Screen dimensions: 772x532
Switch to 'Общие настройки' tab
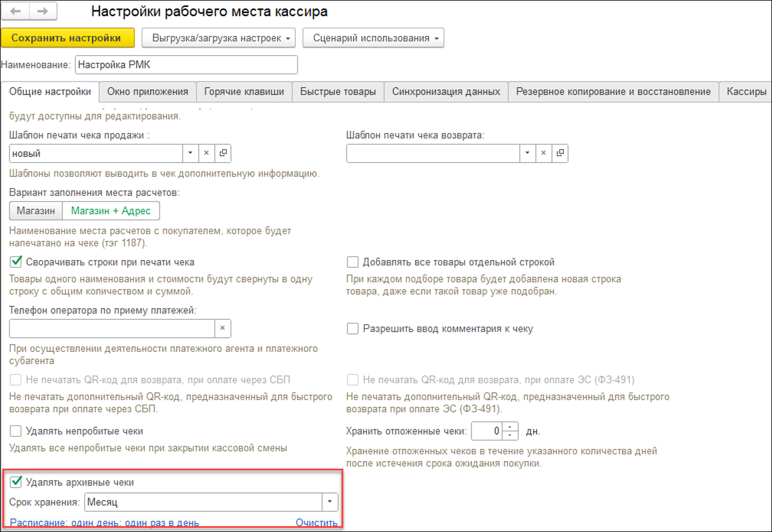pyautogui.click(x=50, y=91)
